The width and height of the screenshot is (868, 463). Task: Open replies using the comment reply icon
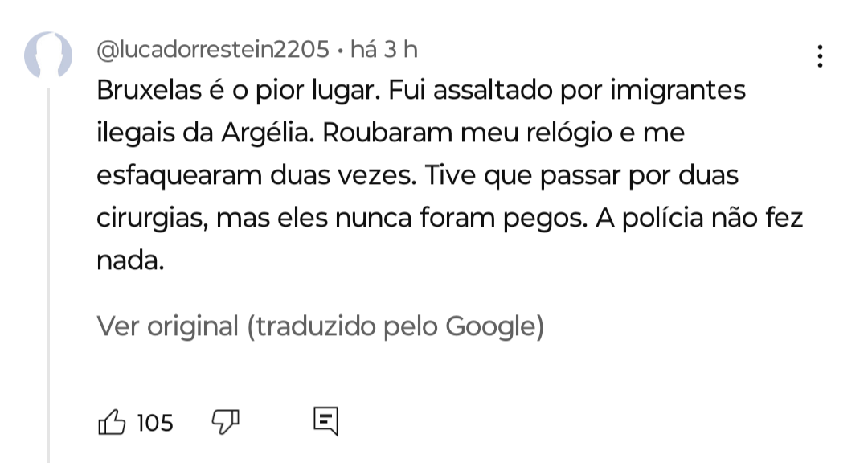[x=325, y=421]
